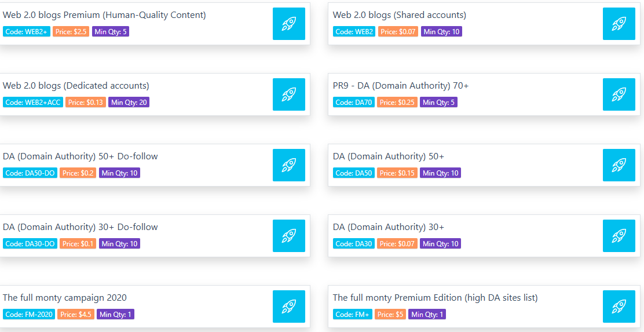Open Web 2.0 blogs Premium (Human-Quality Content) title
This screenshot has width=644, height=332.
(x=104, y=15)
